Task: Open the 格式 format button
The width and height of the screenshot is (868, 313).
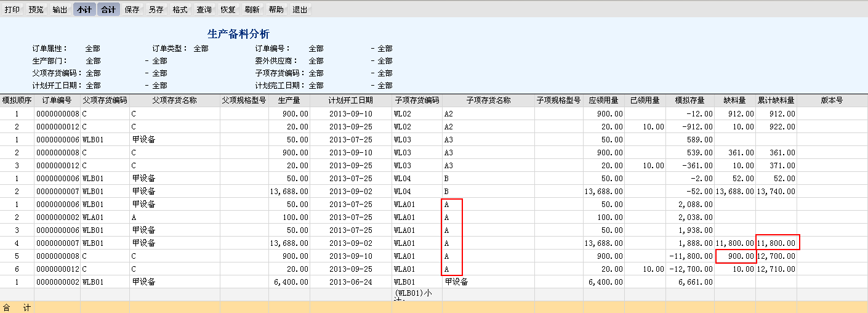Action: (x=180, y=9)
